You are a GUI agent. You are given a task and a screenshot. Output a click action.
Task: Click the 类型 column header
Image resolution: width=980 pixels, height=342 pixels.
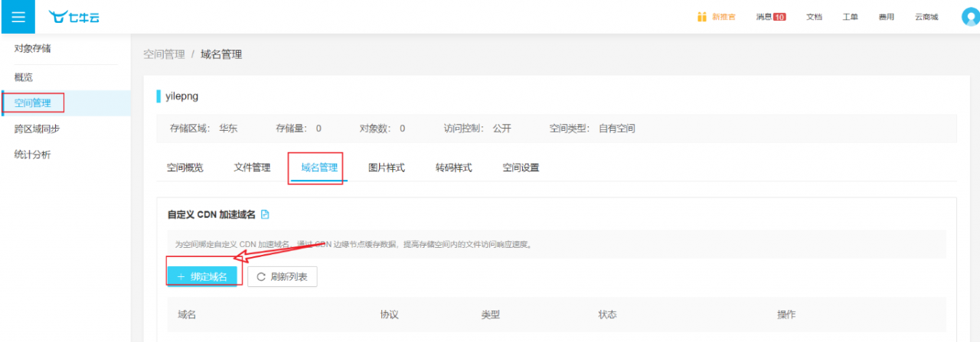(491, 314)
